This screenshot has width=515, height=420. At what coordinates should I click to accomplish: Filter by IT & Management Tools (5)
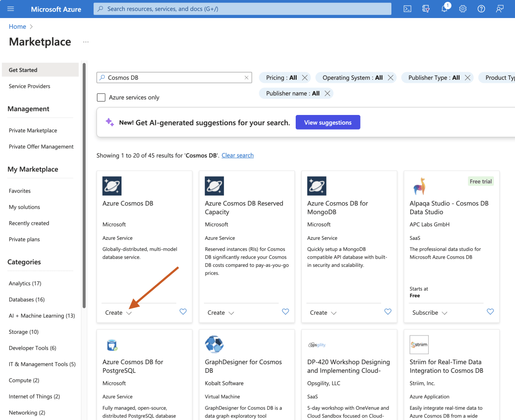click(x=42, y=364)
